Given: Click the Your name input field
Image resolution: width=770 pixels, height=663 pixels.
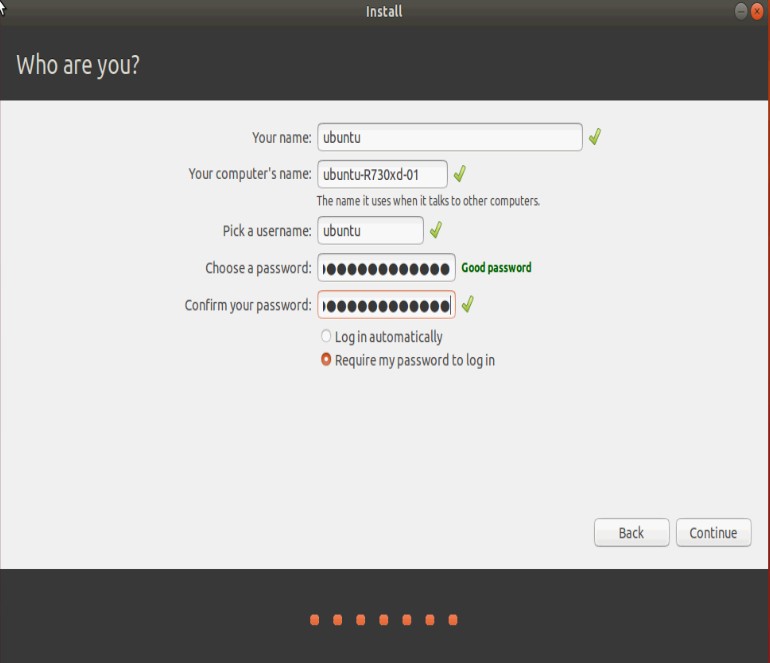Looking at the screenshot, I should (450, 137).
